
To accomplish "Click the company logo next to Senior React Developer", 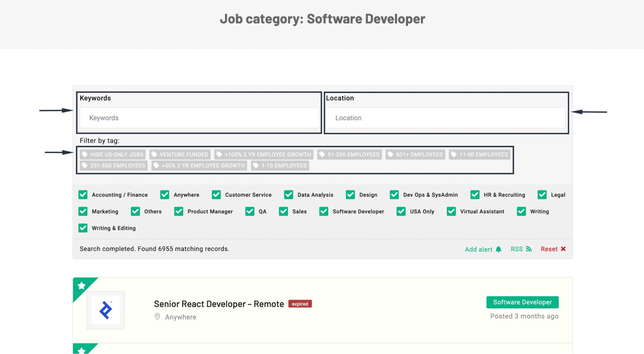I will click(105, 310).
